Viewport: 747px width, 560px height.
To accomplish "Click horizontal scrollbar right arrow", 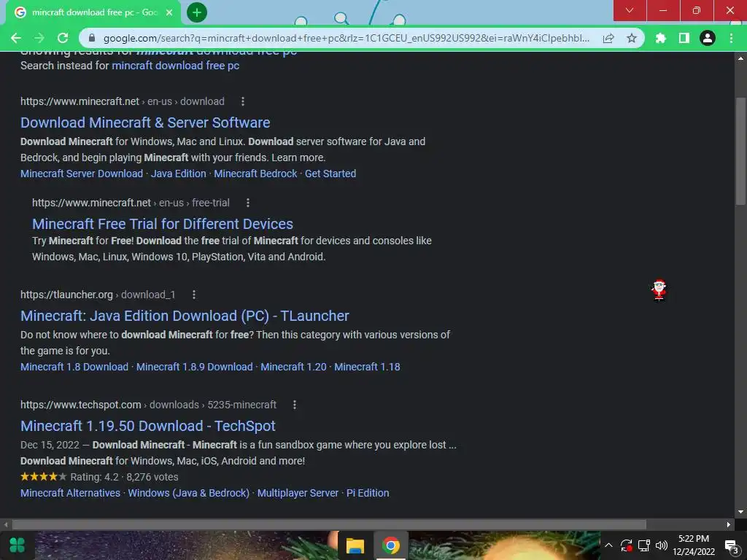I will click(x=729, y=525).
